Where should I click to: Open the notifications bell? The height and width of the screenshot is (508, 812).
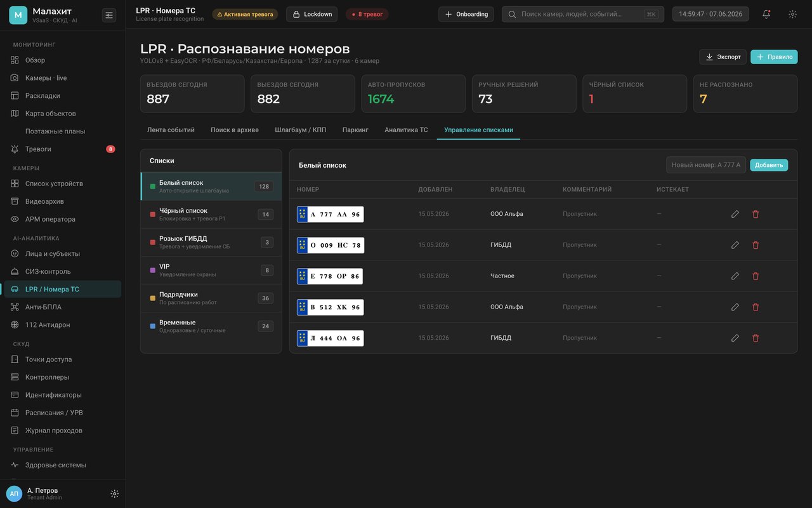click(x=766, y=14)
